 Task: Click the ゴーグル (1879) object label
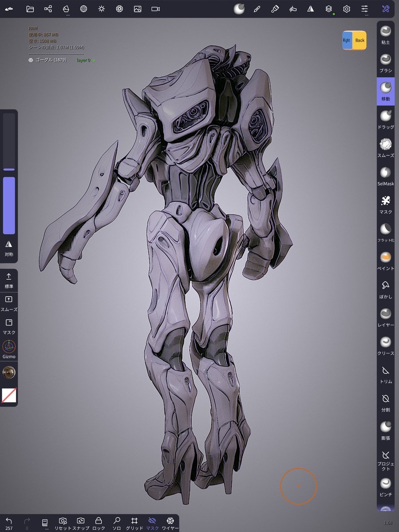pos(50,60)
